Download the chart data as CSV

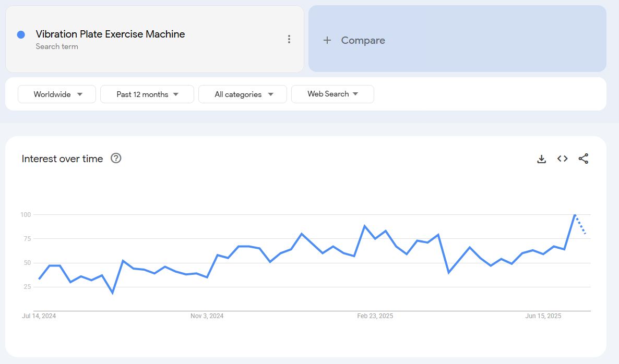point(541,159)
